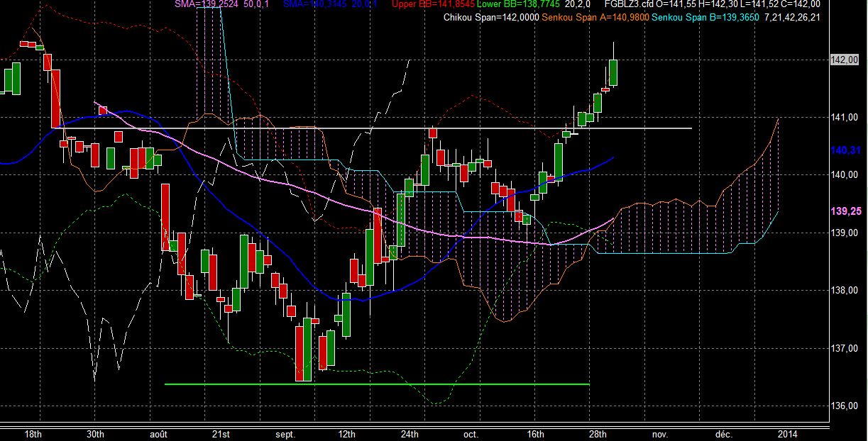Click the 137,00 price axis label

point(844,348)
